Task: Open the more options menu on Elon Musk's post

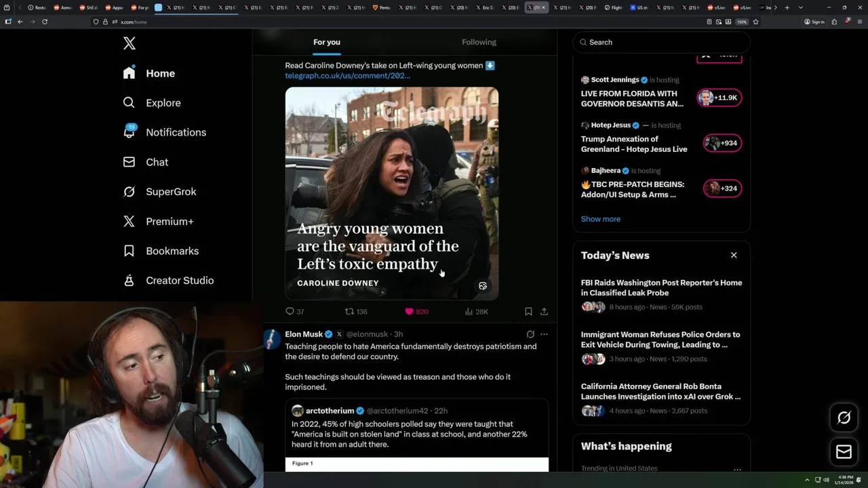Action: coord(544,334)
